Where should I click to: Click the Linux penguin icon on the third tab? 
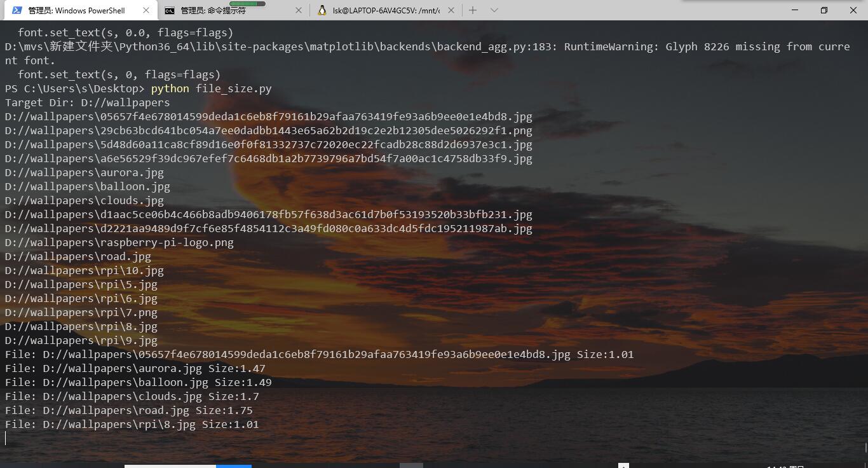[x=322, y=10]
